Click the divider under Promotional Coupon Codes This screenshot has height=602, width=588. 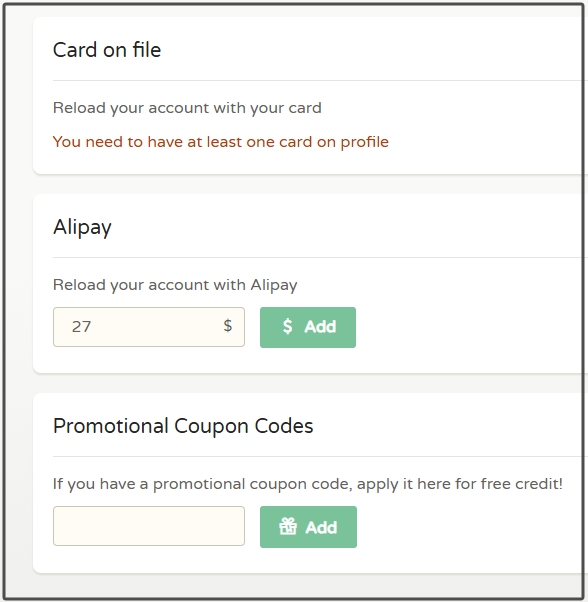pyautogui.click(x=318, y=456)
